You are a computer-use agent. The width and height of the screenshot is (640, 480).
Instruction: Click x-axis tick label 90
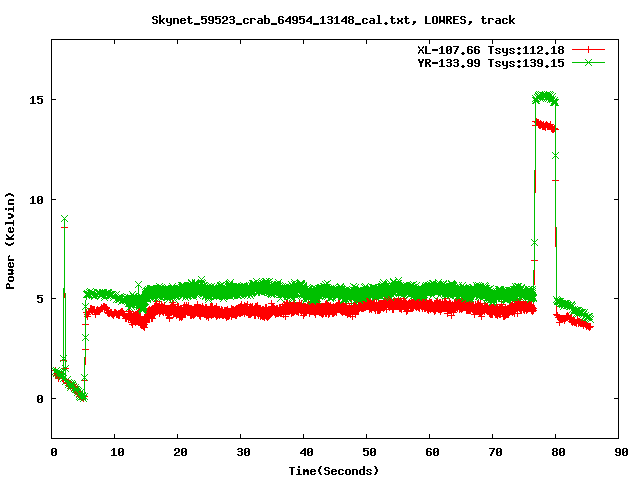(x=621, y=452)
